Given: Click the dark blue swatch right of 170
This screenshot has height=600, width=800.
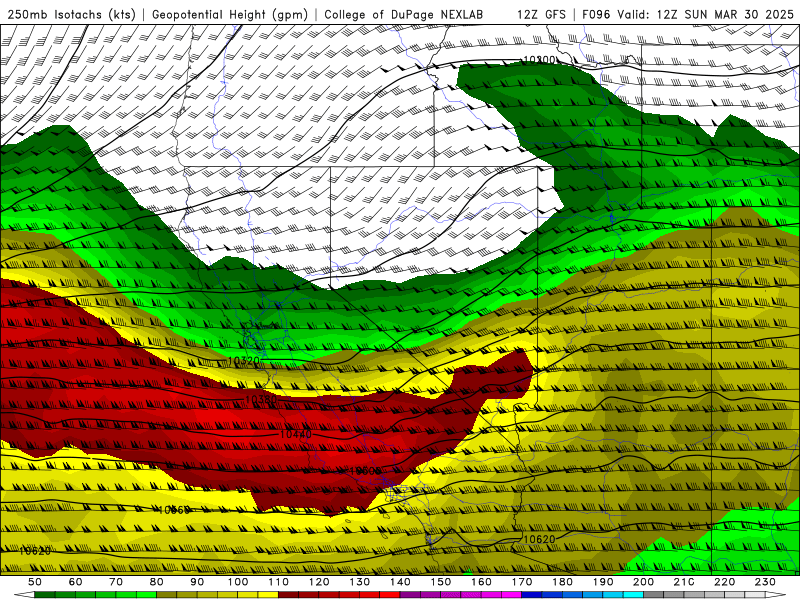Looking at the screenshot, I should point(532,595).
